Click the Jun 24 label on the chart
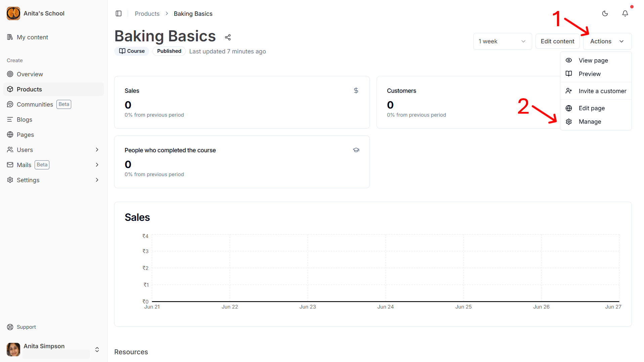Viewport: 644px width, 362px height. point(385,307)
